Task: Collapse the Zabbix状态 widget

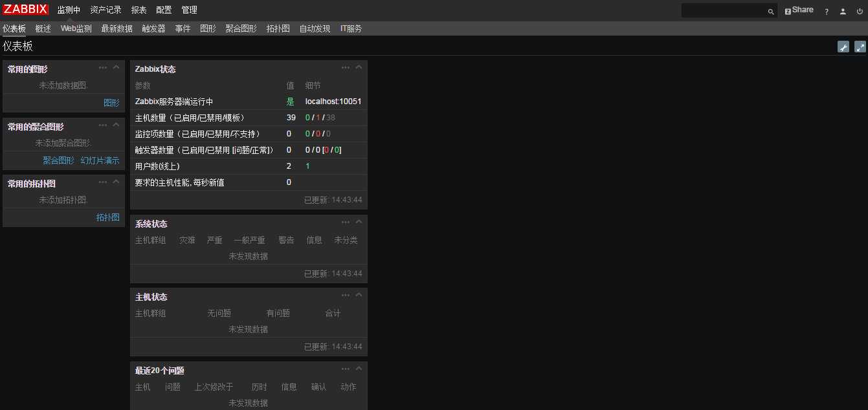Action: pyautogui.click(x=359, y=67)
